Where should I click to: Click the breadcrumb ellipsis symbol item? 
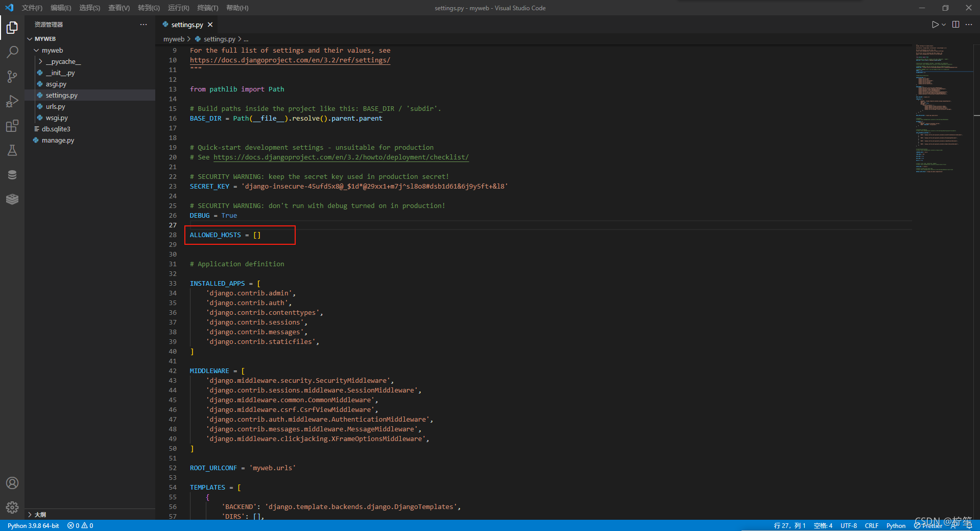point(246,39)
